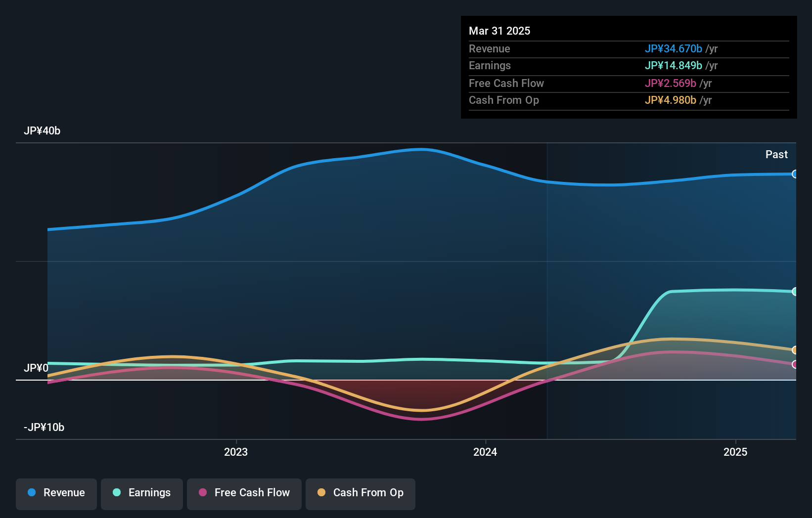The height and width of the screenshot is (518, 812).
Task: Click the JP¥40b y-axis label
Action: [42, 131]
